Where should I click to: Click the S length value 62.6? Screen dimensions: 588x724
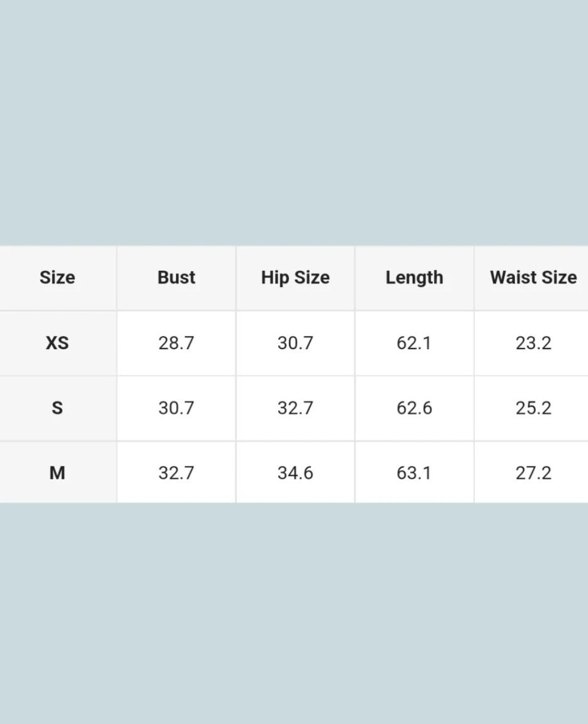(414, 407)
